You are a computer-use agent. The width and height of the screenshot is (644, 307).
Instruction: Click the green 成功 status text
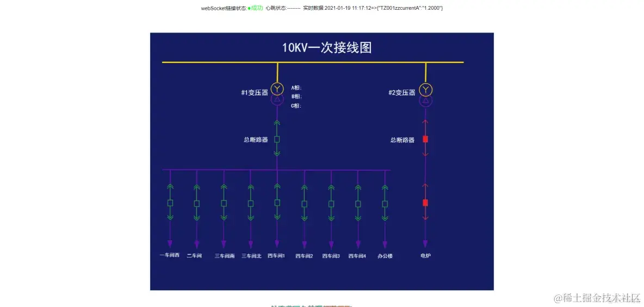257,8
